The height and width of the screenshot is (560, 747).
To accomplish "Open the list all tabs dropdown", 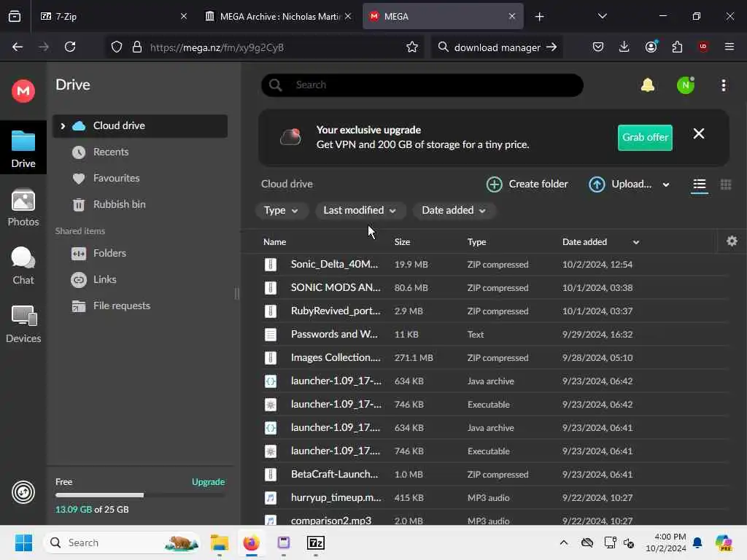I will [x=602, y=16].
